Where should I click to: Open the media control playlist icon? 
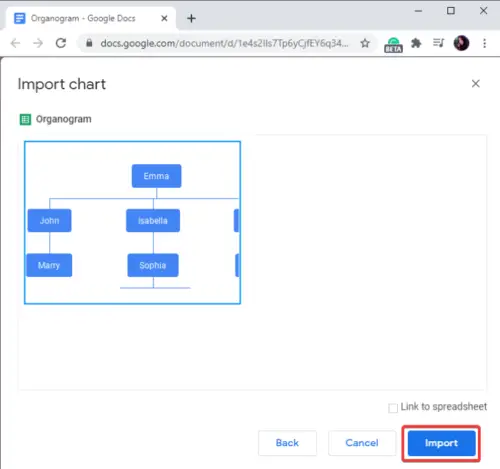[x=438, y=43]
